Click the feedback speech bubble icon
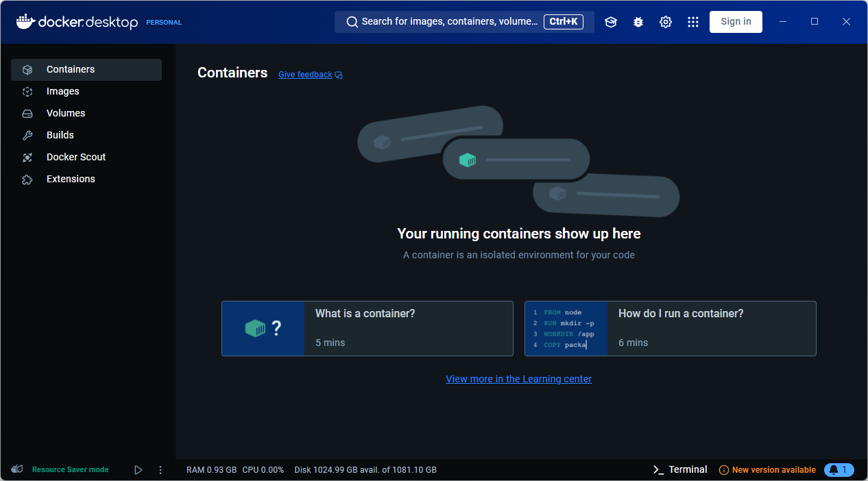The width and height of the screenshot is (868, 481). click(339, 75)
